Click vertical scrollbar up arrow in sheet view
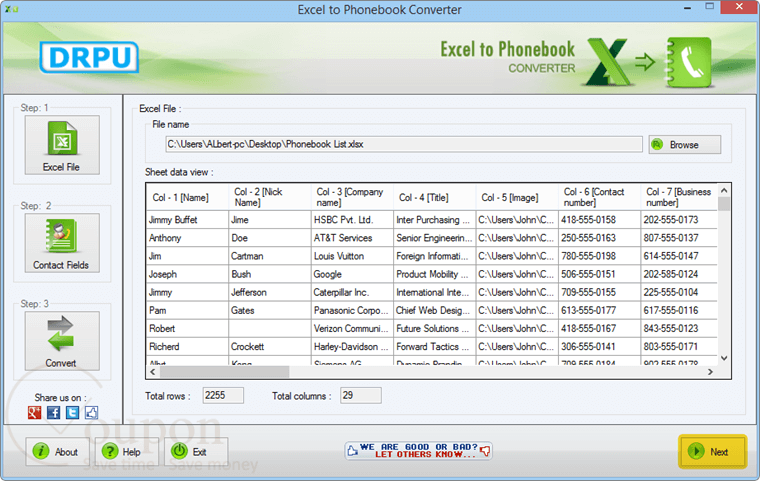Image resolution: width=760 pixels, height=481 pixels. click(x=724, y=191)
